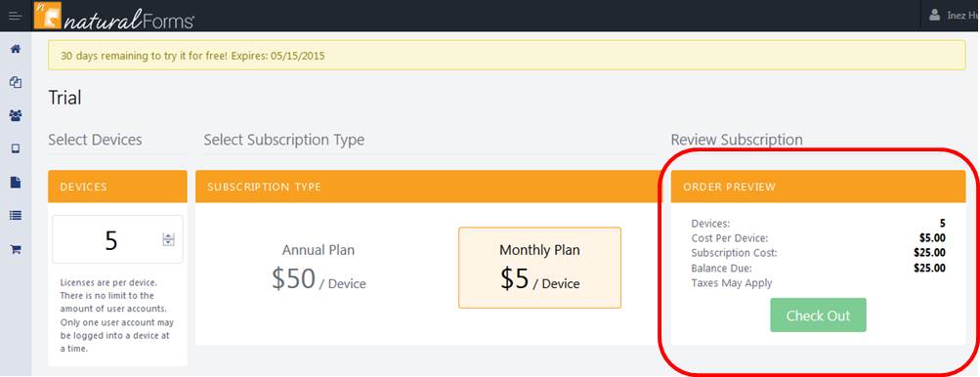Open the list view sidebar icon

pyautogui.click(x=16, y=215)
